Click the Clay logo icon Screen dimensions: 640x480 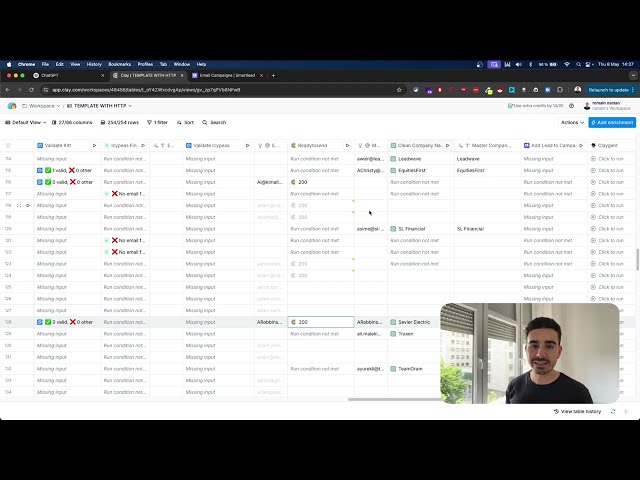coord(12,105)
